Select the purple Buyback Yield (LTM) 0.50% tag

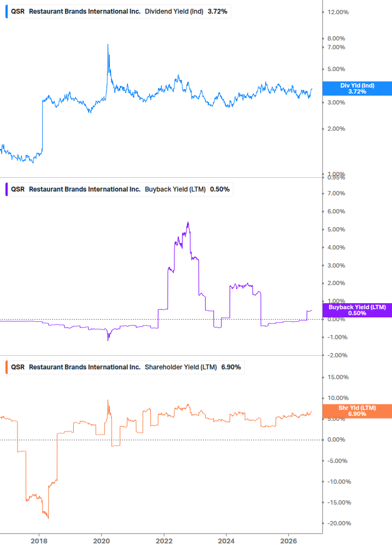pyautogui.click(x=357, y=310)
